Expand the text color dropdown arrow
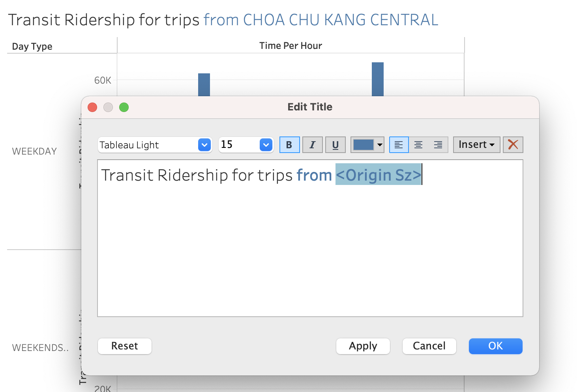This screenshot has width=581, height=392. [380, 145]
